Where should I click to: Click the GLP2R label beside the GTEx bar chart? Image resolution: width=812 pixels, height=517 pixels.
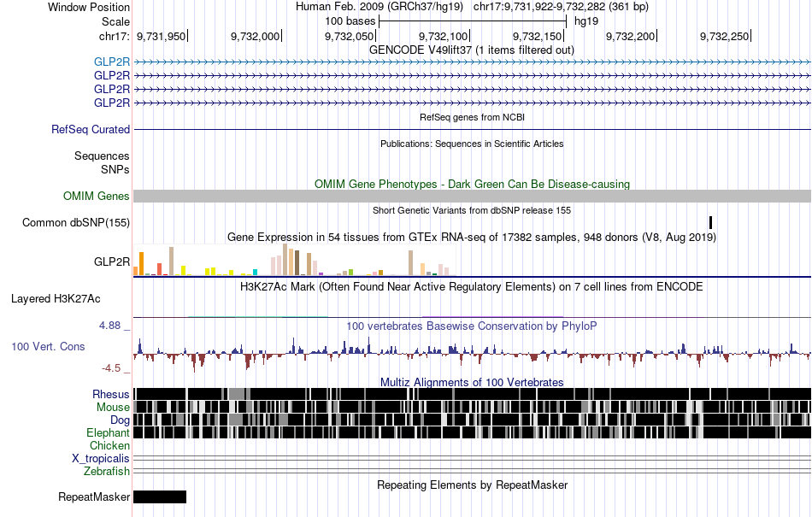click(112, 261)
